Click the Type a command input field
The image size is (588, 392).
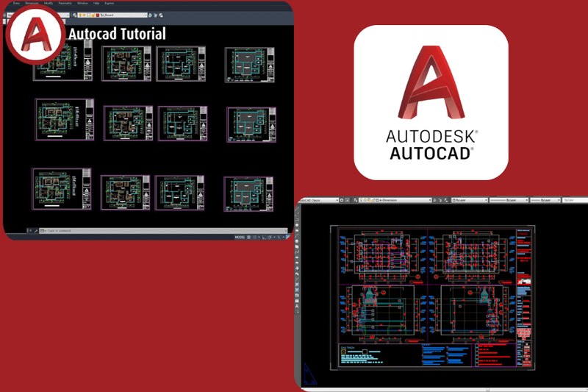tap(165, 231)
